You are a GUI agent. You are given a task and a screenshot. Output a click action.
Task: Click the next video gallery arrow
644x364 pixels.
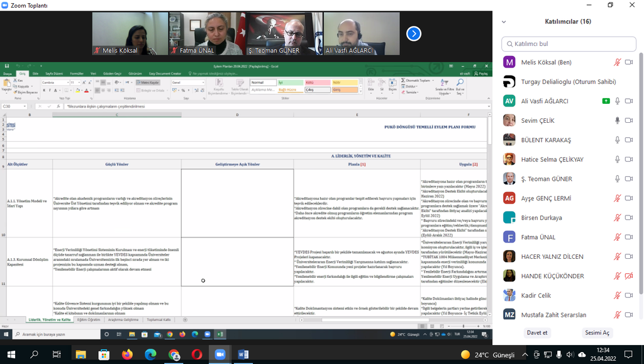(x=413, y=33)
